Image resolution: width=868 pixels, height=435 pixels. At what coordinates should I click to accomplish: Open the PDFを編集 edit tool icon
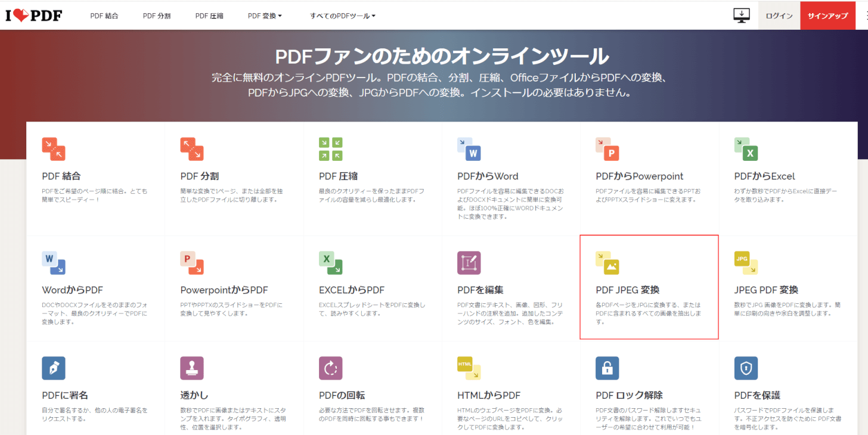[x=469, y=263]
